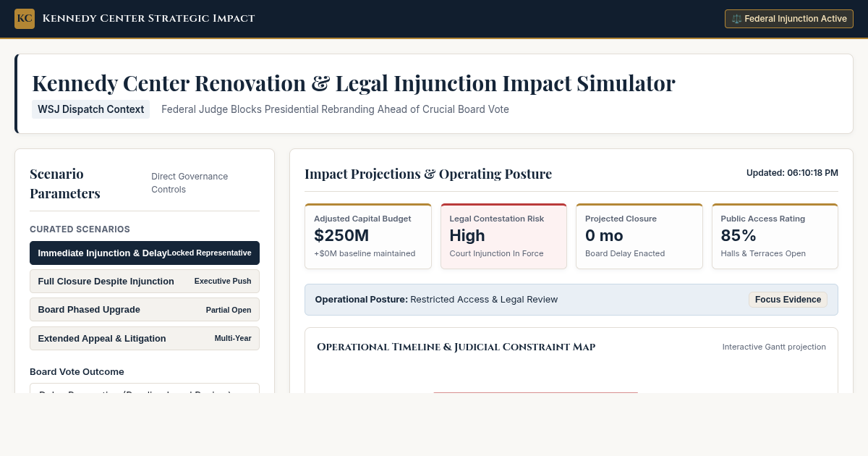The width and height of the screenshot is (868, 456).
Task: Click the WSJ Dispatch Context tag
Action: coord(90,109)
